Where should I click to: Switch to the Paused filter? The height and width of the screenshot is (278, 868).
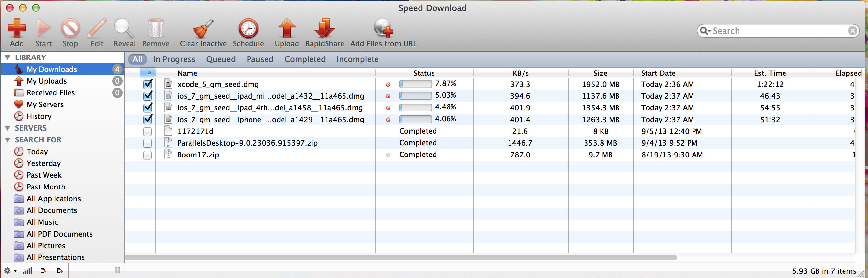pyautogui.click(x=260, y=59)
